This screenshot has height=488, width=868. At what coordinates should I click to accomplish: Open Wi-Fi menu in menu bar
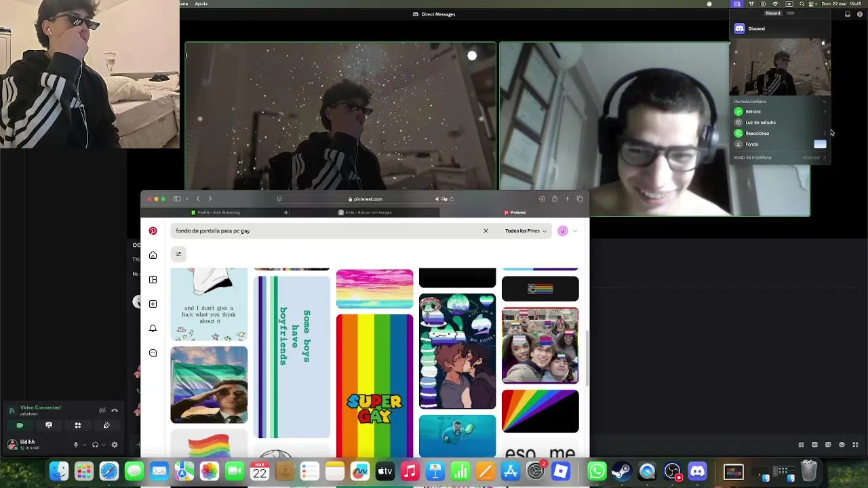click(x=775, y=4)
